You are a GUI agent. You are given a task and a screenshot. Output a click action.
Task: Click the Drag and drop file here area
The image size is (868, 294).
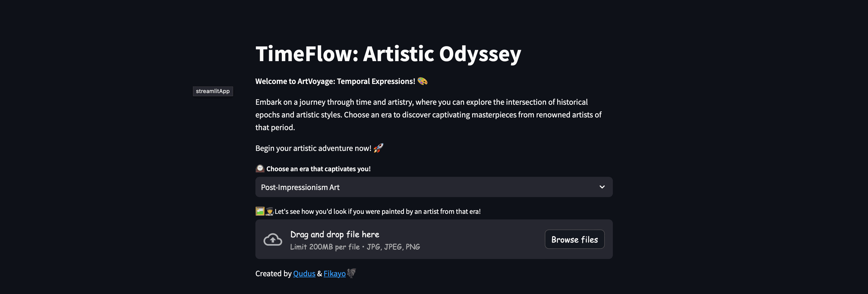tap(434, 239)
